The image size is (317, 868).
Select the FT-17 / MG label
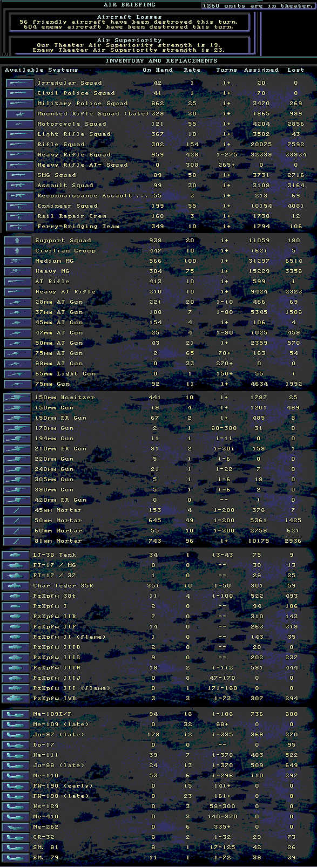point(55,565)
